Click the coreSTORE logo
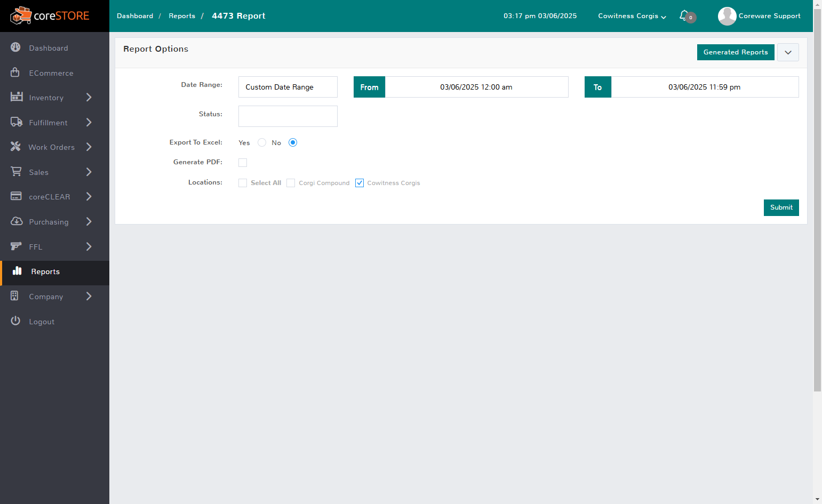This screenshot has width=822, height=504. click(x=50, y=16)
